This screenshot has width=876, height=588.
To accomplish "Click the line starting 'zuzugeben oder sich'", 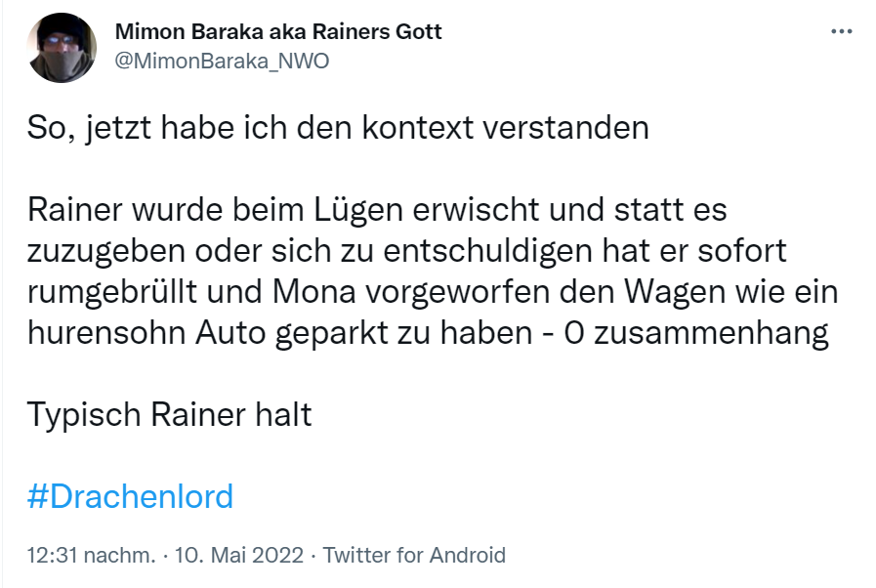I will click(x=406, y=251).
